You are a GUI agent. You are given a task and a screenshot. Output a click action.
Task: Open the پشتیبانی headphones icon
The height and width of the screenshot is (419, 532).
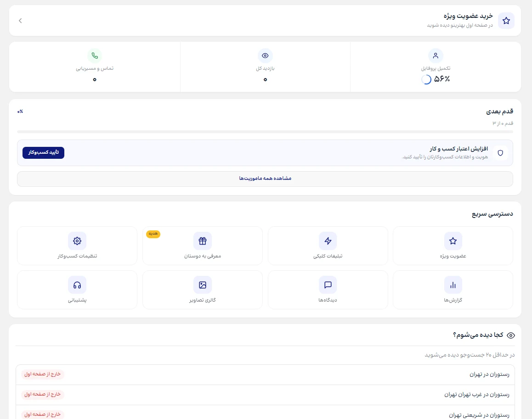pos(77,285)
